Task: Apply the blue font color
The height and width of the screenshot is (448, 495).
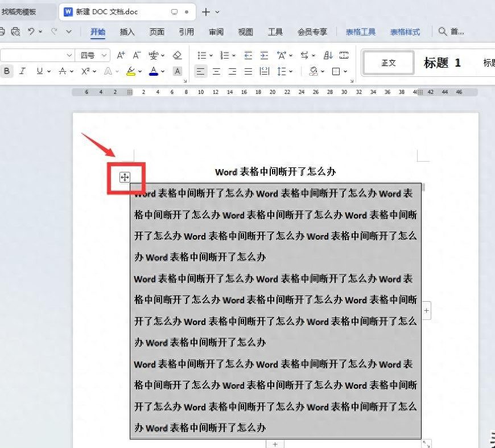Action: coord(154,71)
